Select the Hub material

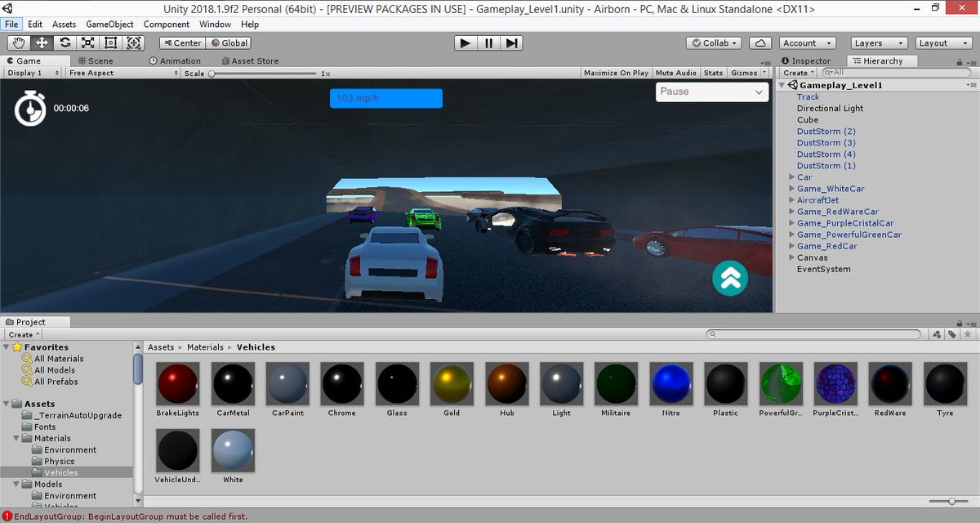click(x=506, y=383)
